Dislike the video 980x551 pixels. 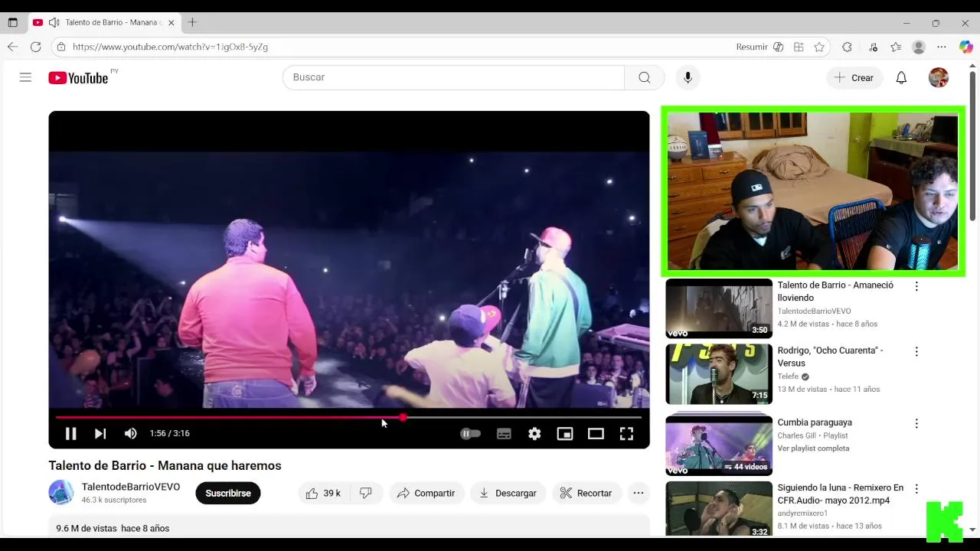point(366,494)
